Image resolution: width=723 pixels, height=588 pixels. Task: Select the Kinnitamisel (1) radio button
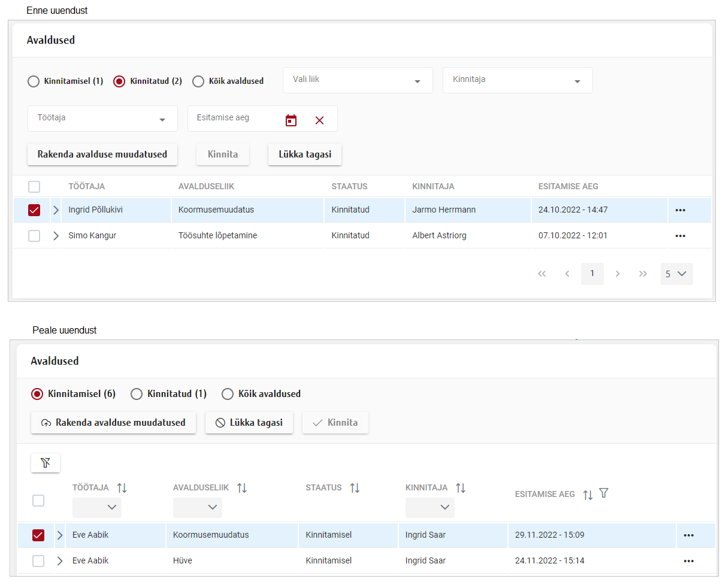pyautogui.click(x=34, y=81)
